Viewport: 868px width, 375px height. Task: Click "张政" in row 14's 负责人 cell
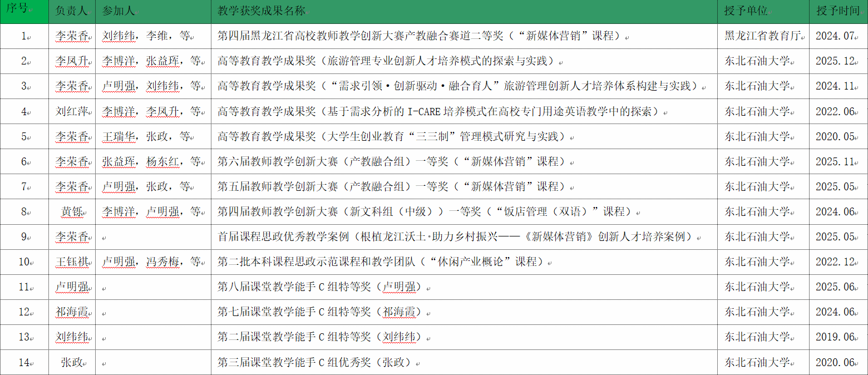(72, 362)
